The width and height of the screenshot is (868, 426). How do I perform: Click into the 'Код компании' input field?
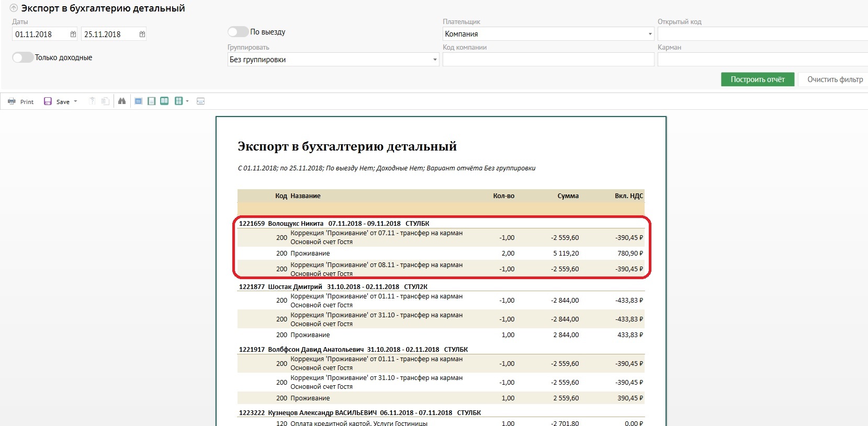point(548,60)
